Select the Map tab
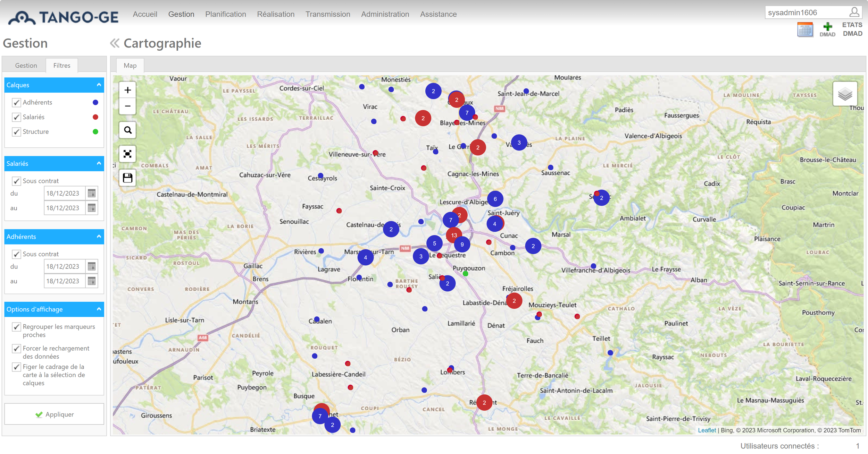The width and height of the screenshot is (868, 454). point(130,66)
